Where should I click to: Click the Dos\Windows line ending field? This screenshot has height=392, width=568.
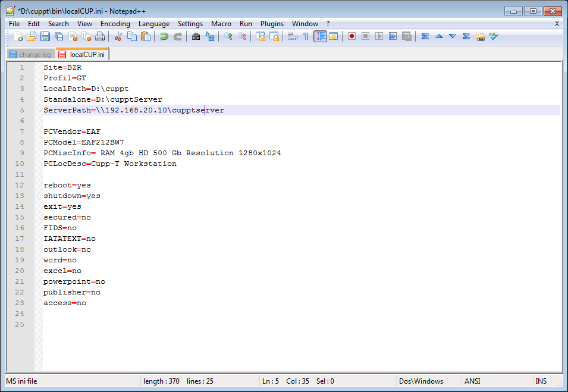pyautogui.click(x=421, y=381)
